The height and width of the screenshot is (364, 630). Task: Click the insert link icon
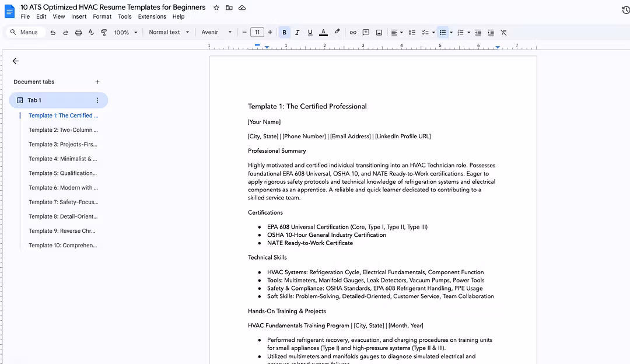tap(353, 33)
